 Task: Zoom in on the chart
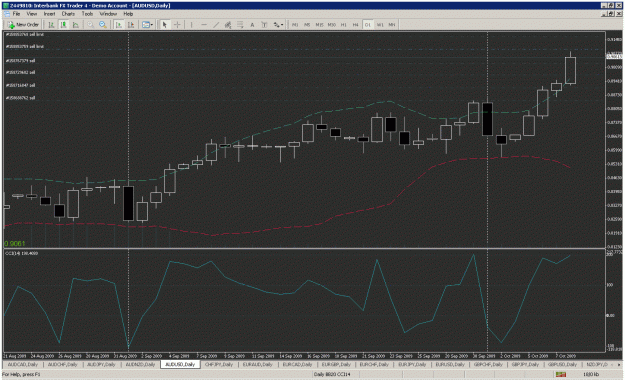pos(90,25)
